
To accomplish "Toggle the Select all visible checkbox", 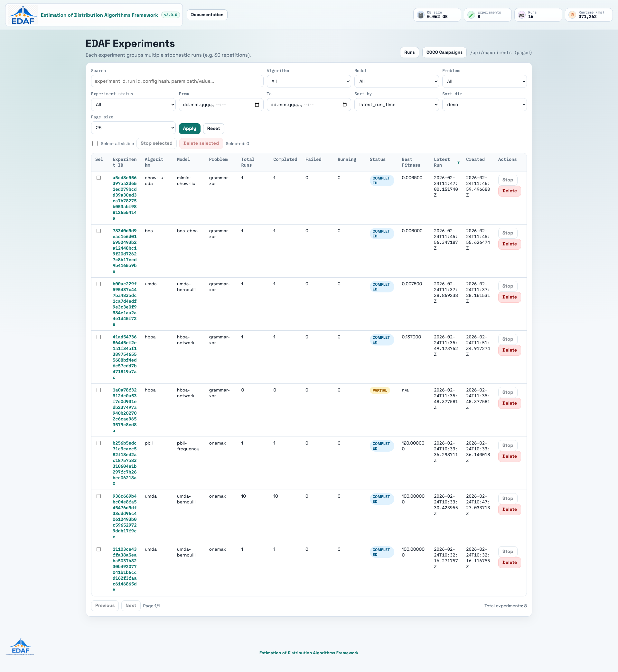I will (x=95, y=143).
